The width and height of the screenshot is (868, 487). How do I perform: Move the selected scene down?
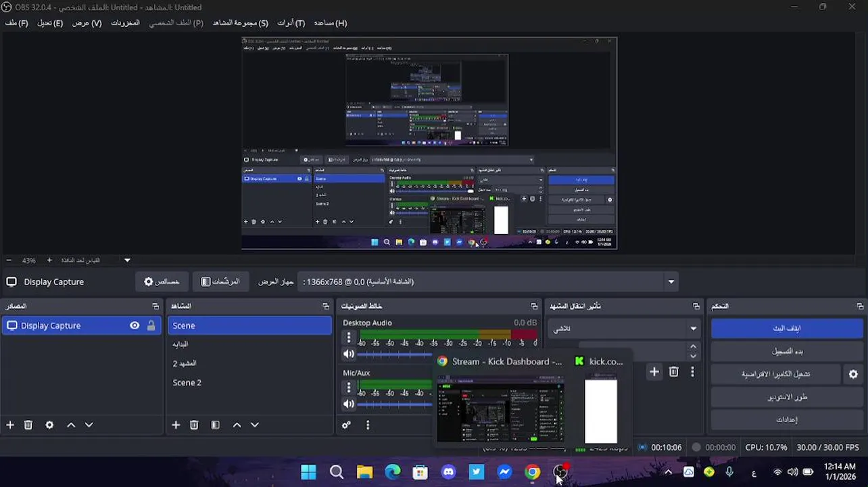click(255, 425)
